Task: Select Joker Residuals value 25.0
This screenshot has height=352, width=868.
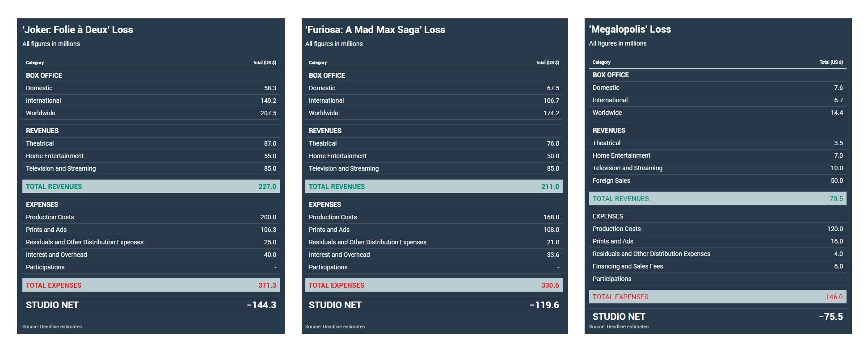Action: (270, 242)
